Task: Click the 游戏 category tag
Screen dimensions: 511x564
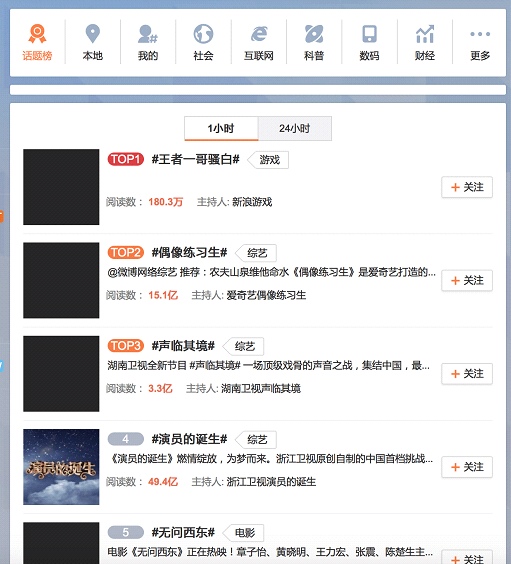Action: (x=268, y=160)
